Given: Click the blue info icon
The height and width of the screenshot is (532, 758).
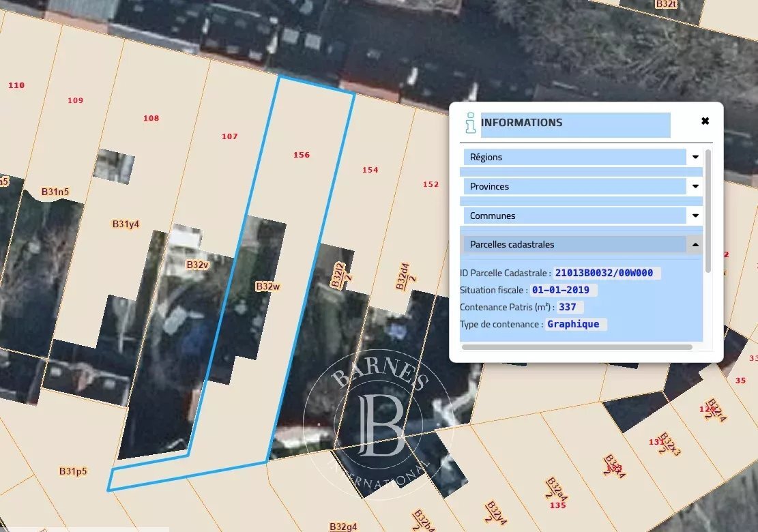Looking at the screenshot, I should click(x=469, y=123).
